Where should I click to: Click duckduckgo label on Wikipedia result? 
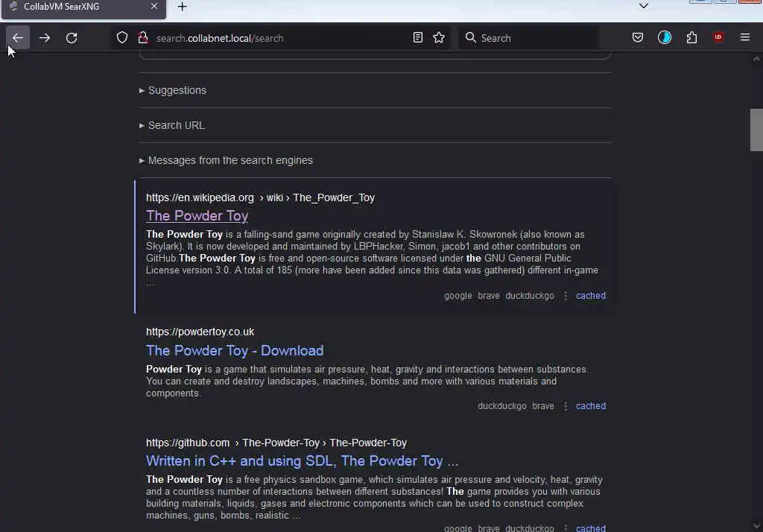tap(530, 296)
